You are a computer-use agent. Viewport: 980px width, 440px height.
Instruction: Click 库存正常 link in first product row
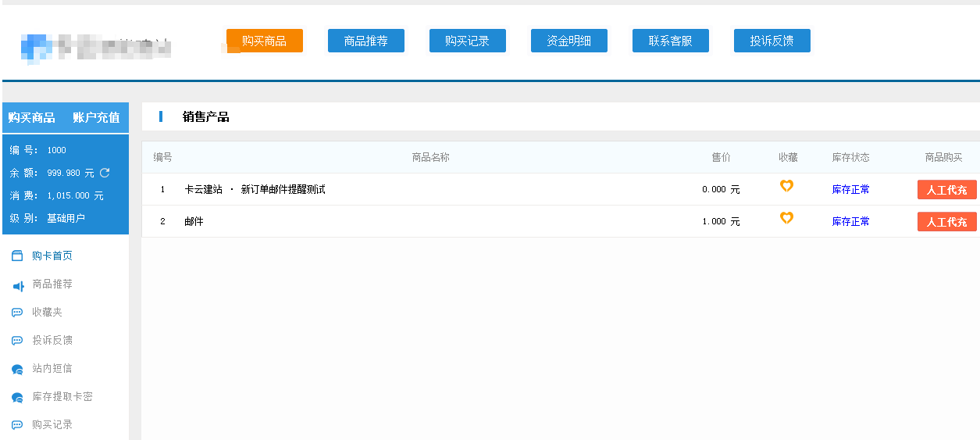[850, 189]
